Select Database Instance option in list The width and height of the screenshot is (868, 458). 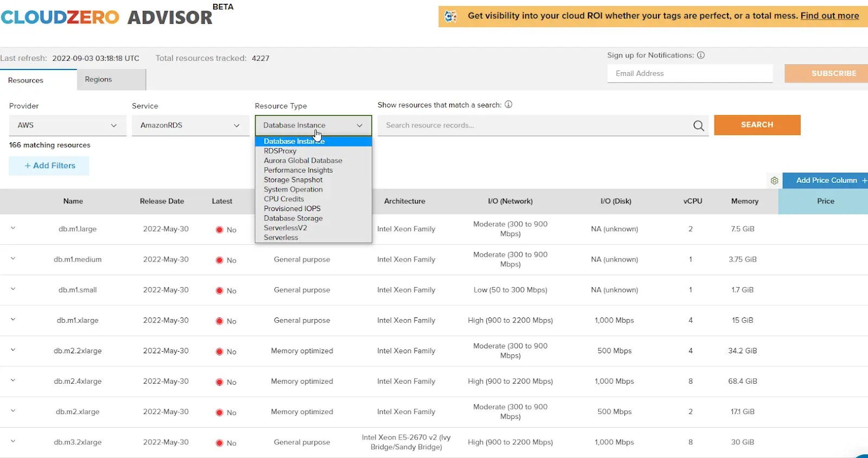314,141
